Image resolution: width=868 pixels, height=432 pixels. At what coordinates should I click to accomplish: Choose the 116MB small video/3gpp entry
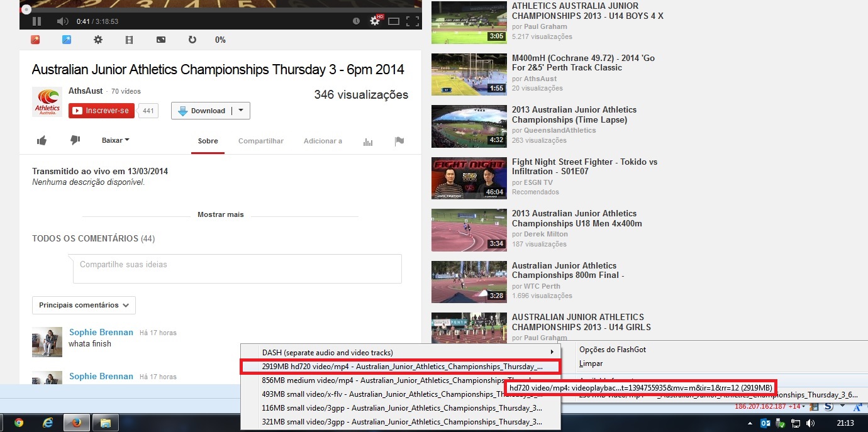pyautogui.click(x=401, y=408)
